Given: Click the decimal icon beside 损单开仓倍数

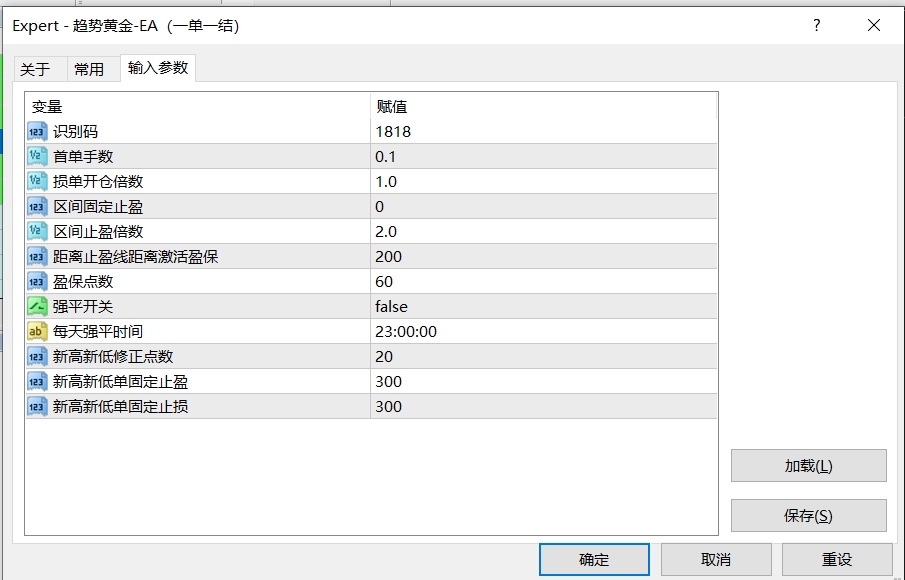Looking at the screenshot, I should point(37,182).
